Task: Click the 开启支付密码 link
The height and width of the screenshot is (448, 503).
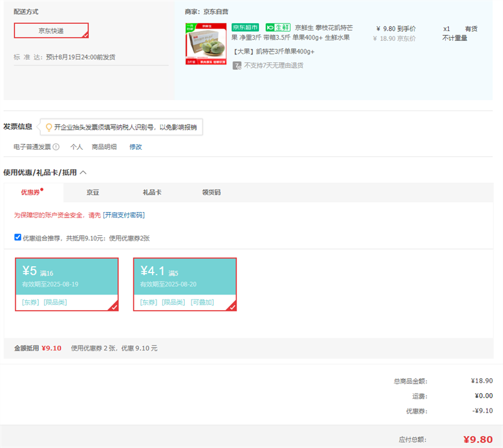Action: click(124, 215)
